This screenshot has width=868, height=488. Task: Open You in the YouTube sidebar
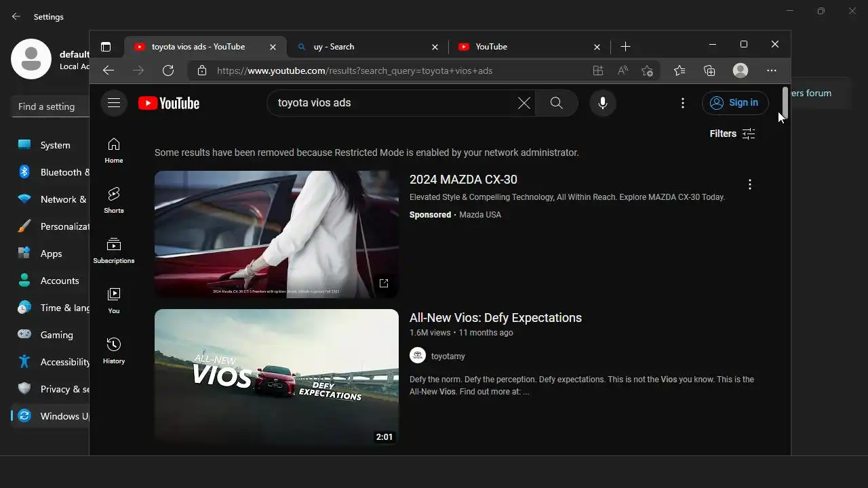[114, 300]
